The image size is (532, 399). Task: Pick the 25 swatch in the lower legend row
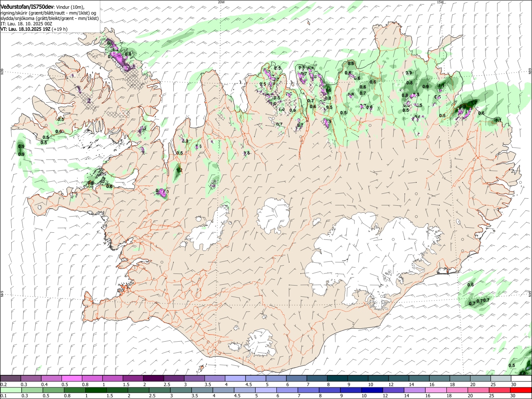tap(500, 390)
